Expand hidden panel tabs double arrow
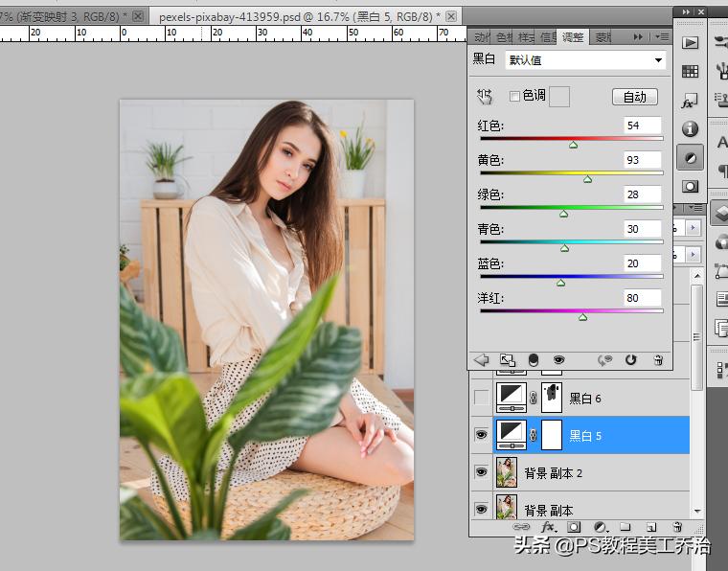 tap(638, 36)
